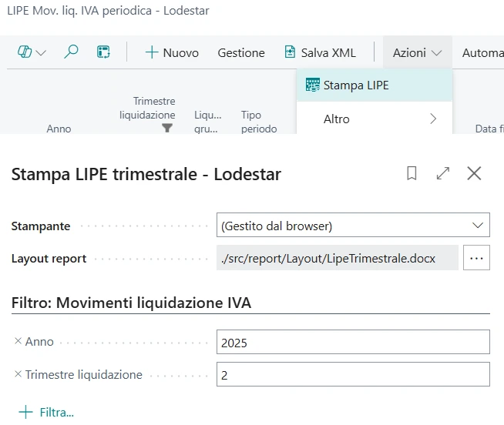Viewport: 504px width, 425px height.
Task: Click the Automa... menu item
Action: click(x=482, y=52)
